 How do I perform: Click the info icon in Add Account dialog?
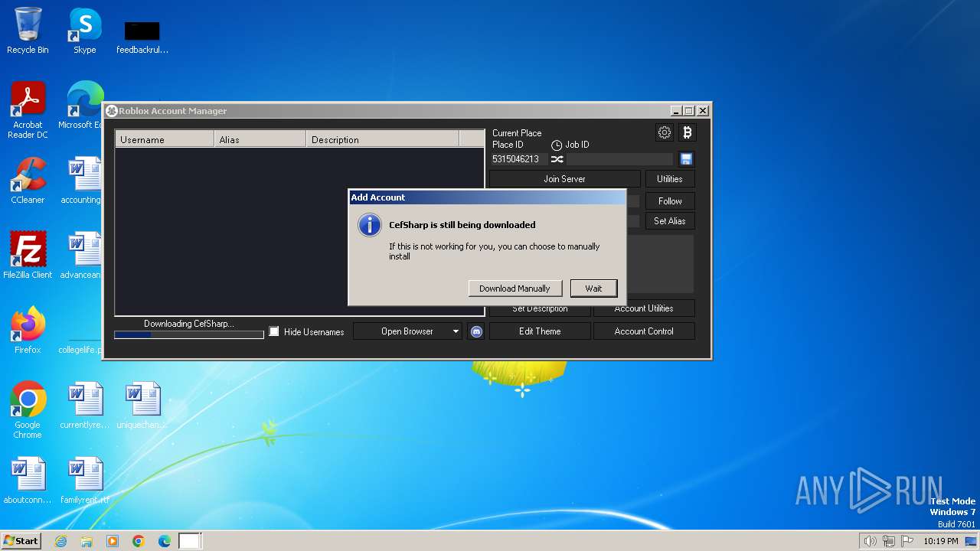coord(370,225)
